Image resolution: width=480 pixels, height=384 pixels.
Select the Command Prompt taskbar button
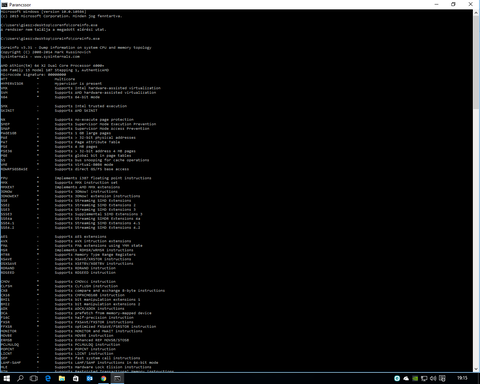point(117,378)
